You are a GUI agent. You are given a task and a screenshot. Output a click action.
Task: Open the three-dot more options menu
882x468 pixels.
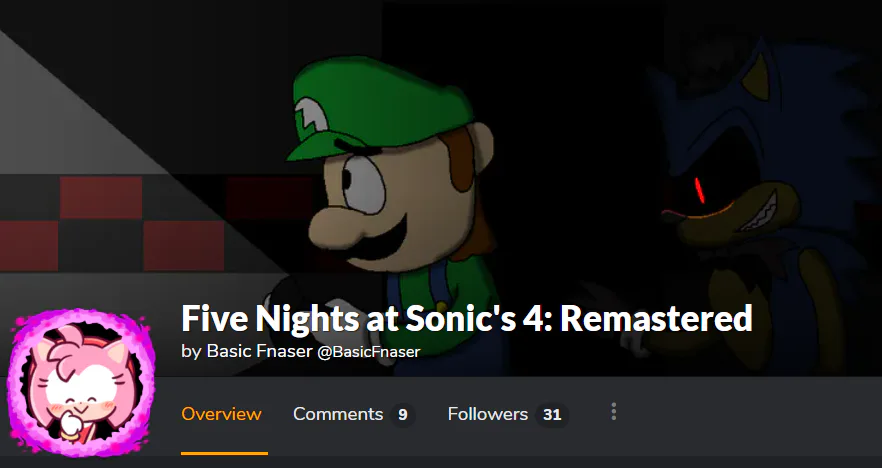614,412
